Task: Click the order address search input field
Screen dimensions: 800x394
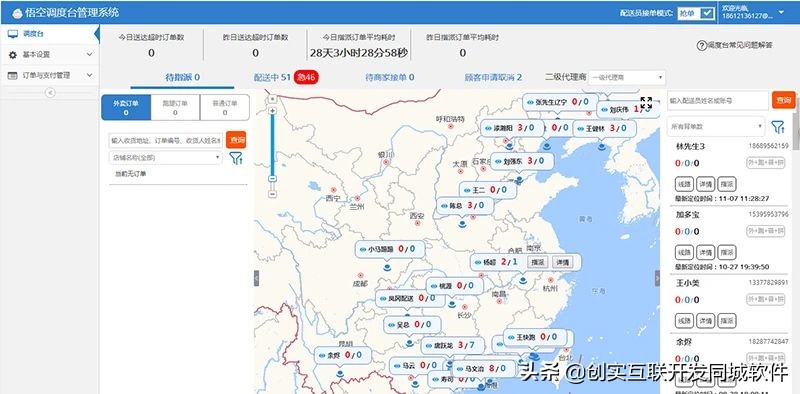Action: click(166, 140)
